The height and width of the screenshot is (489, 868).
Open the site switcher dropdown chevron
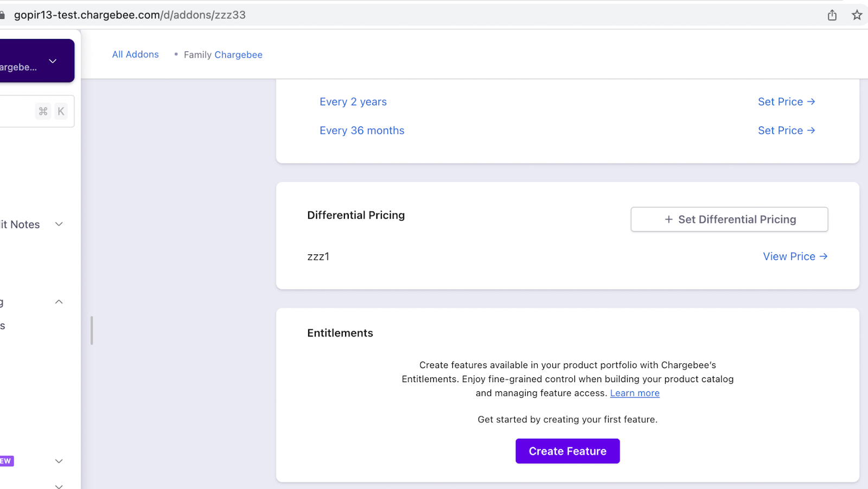click(53, 61)
